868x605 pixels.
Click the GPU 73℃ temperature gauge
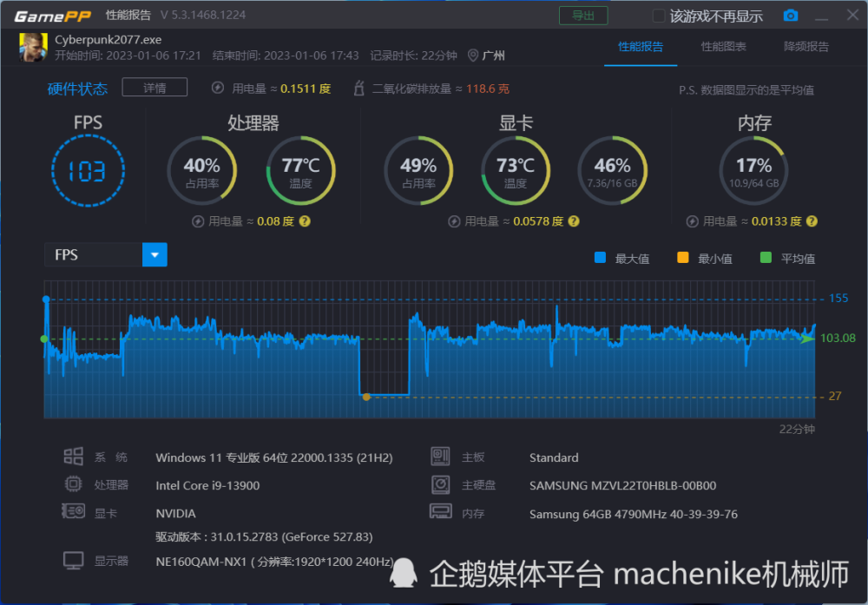click(x=516, y=170)
